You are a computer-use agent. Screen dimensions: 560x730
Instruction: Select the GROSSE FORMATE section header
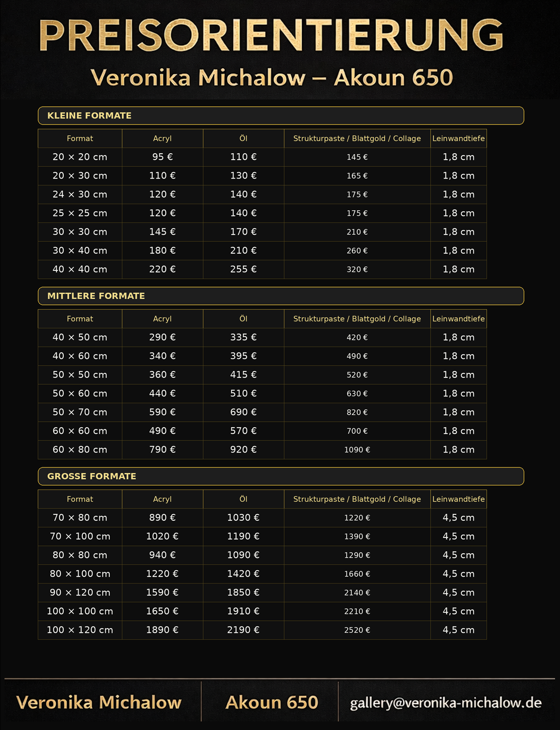point(92,476)
